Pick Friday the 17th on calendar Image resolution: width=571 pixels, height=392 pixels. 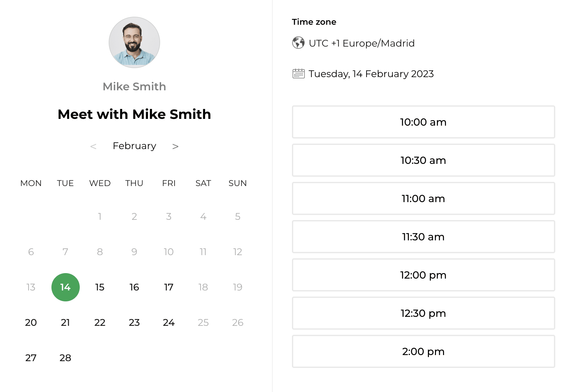point(169,287)
